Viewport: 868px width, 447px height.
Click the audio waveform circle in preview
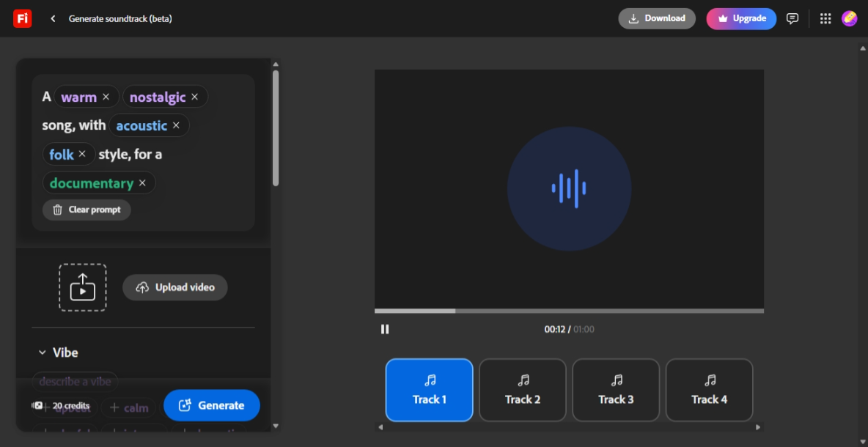[569, 188]
